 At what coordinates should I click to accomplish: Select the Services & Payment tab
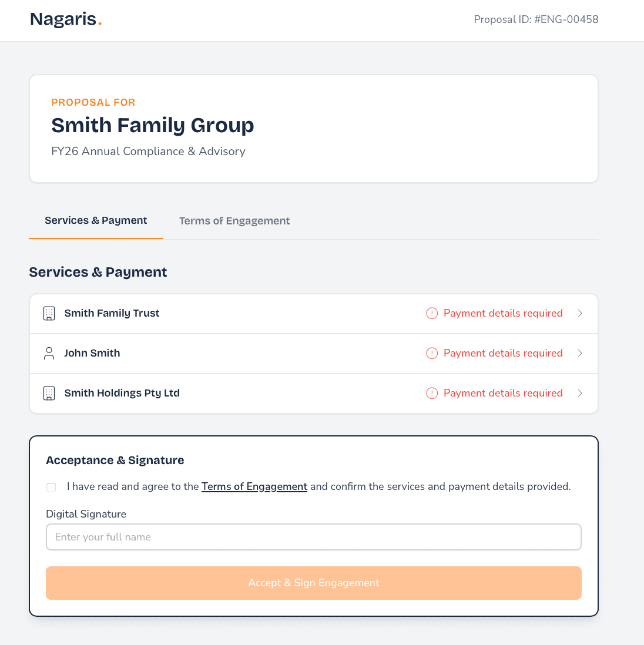point(96,220)
